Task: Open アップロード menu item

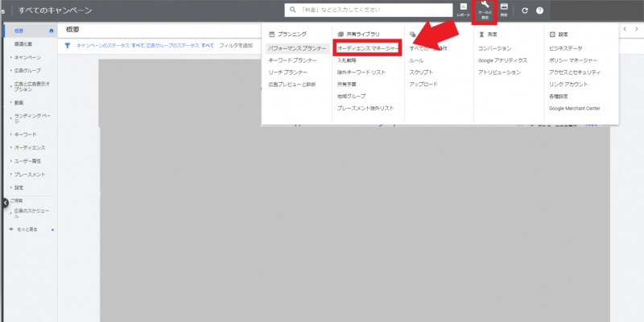Action: point(423,85)
